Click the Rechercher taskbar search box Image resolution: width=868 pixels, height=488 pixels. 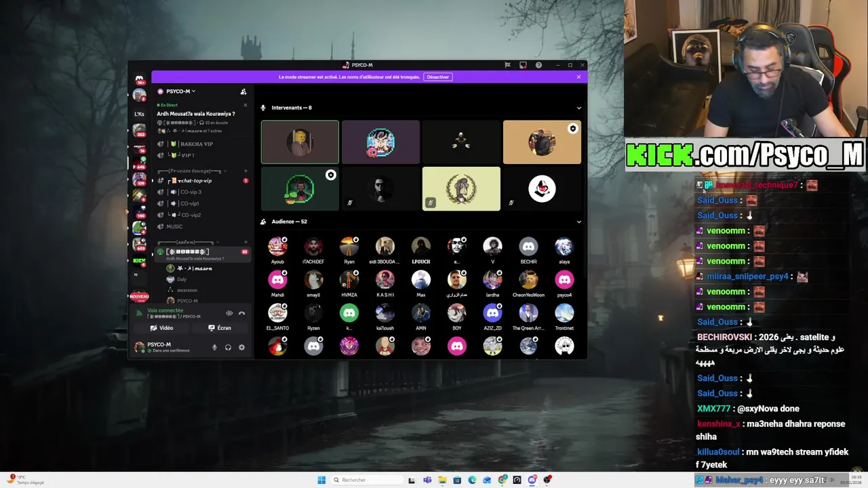coord(366,480)
